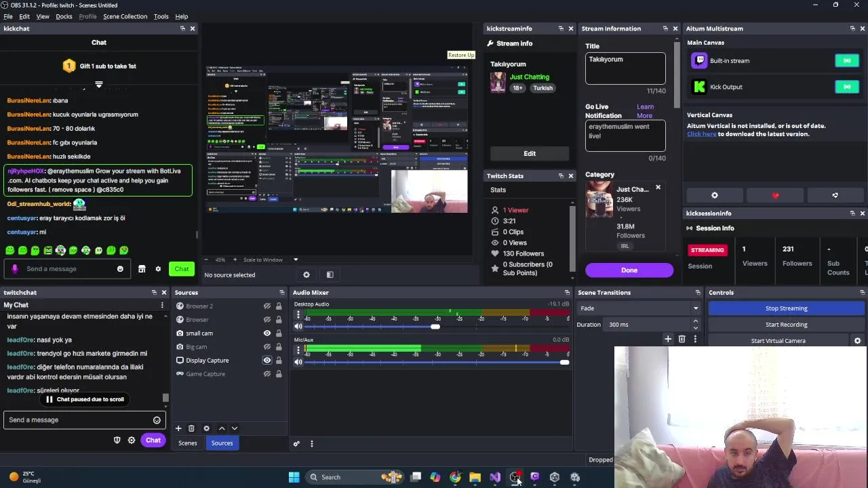
Task: Click the purple microphone icon in kickchat
Action: pyautogui.click(x=15, y=269)
